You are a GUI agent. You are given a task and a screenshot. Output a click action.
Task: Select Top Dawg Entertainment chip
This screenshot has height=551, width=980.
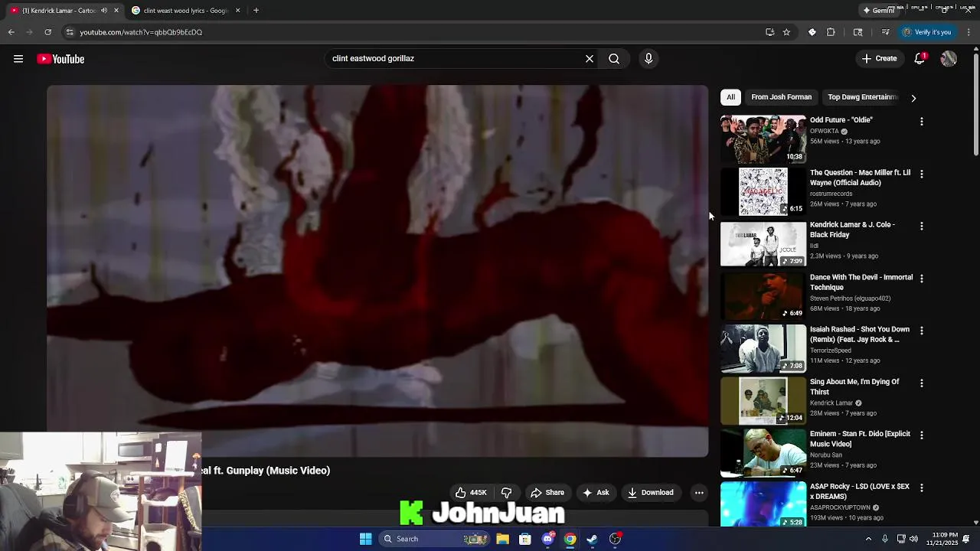tap(862, 97)
